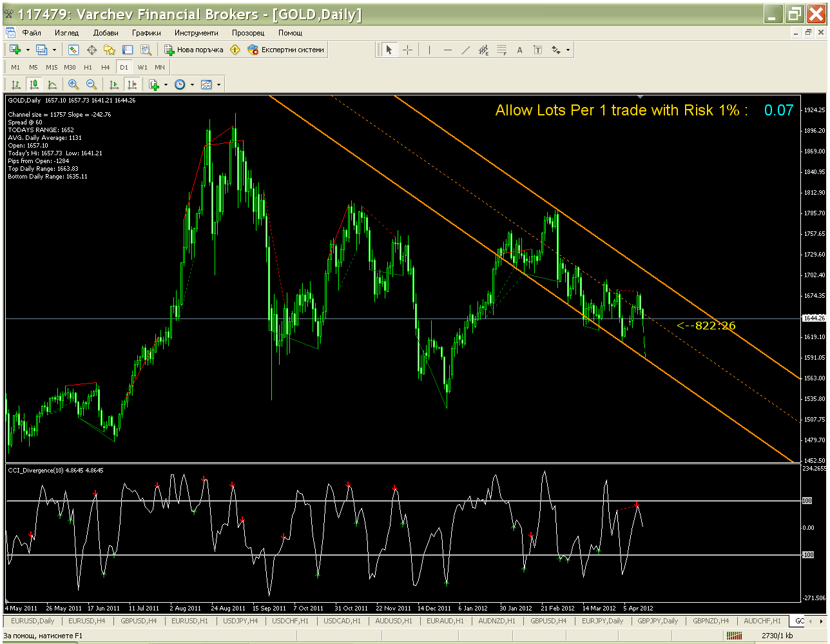
Task: Open the Файл menu
Action: coord(32,33)
